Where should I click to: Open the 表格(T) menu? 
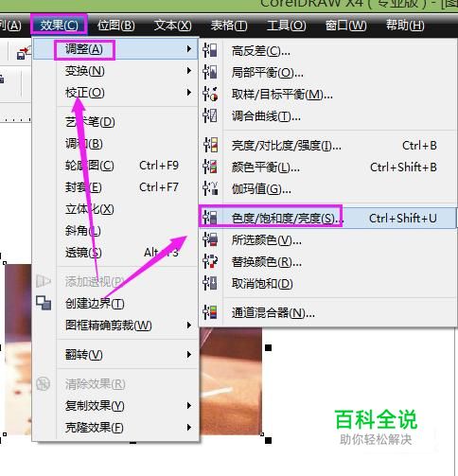pos(229,25)
